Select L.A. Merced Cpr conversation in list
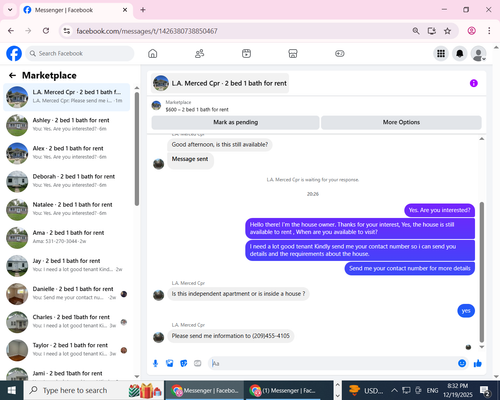This screenshot has height=400, width=500. coord(67,97)
